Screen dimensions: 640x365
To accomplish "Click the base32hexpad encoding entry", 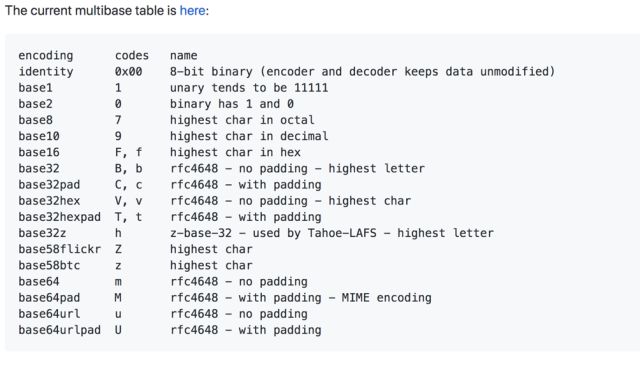I will [60, 217].
